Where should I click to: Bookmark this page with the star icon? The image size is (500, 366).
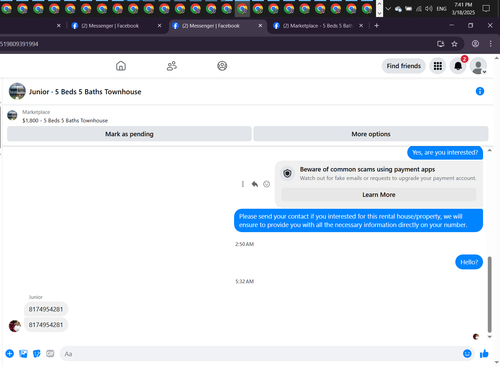click(454, 44)
